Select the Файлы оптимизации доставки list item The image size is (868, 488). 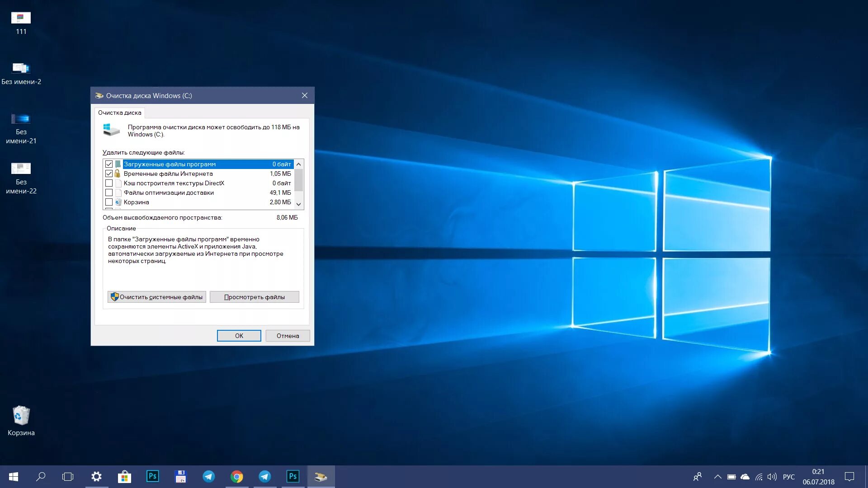click(169, 192)
